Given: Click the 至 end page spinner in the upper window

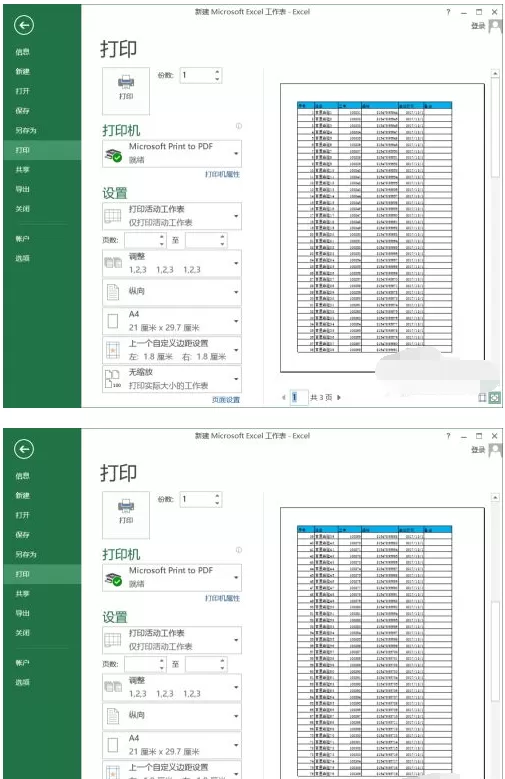Looking at the screenshot, I should pyautogui.click(x=206, y=240).
